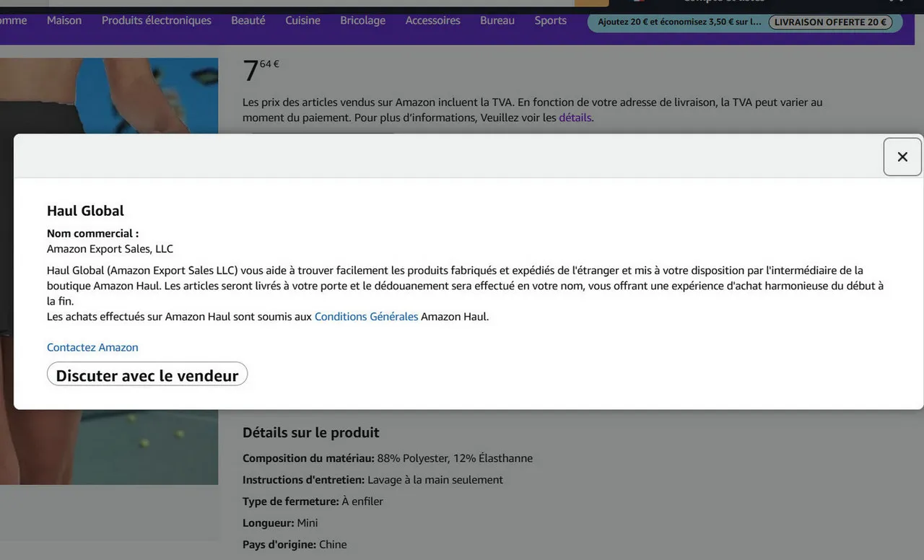Click the orange search button at top
Viewport: 924px width, 560px height.
[x=591, y=2]
